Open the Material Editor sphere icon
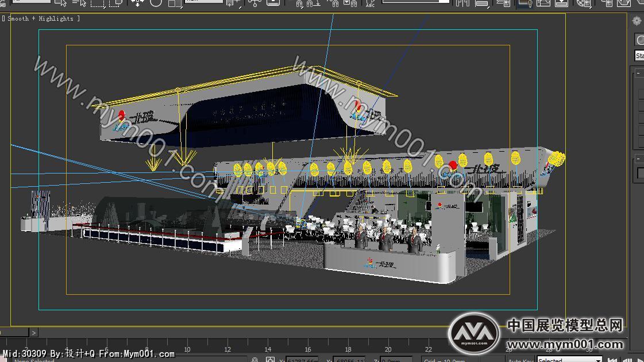This screenshot has height=362, width=644. pos(584,3)
